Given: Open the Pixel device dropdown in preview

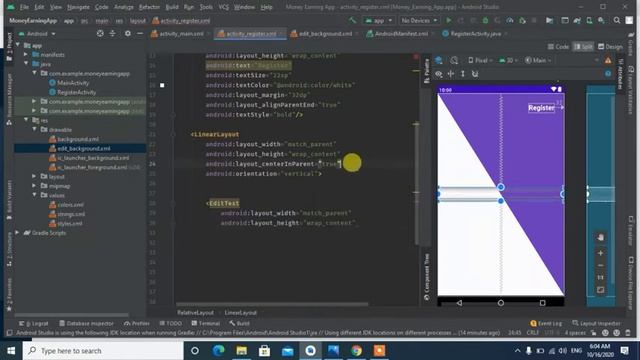Looking at the screenshot, I should tap(480, 60).
